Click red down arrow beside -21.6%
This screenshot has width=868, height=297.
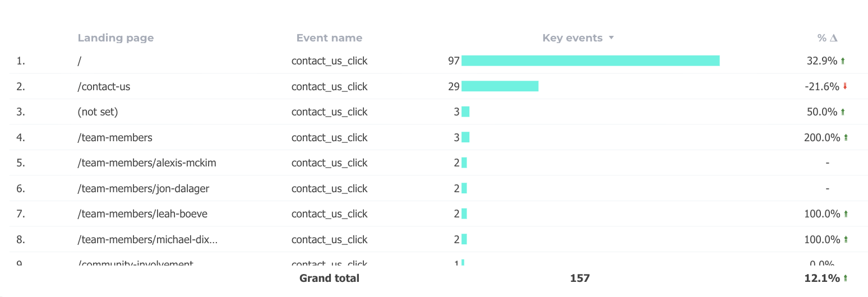click(x=845, y=87)
